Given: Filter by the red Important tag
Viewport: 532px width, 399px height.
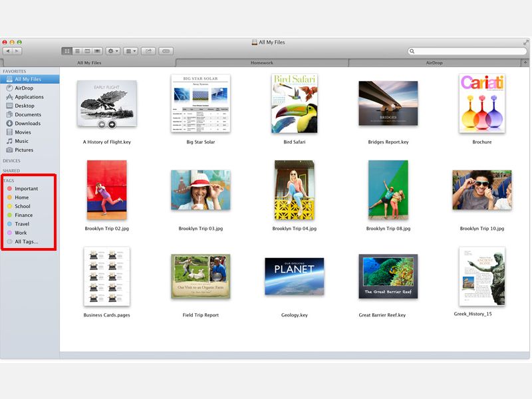Looking at the screenshot, I should [27, 188].
